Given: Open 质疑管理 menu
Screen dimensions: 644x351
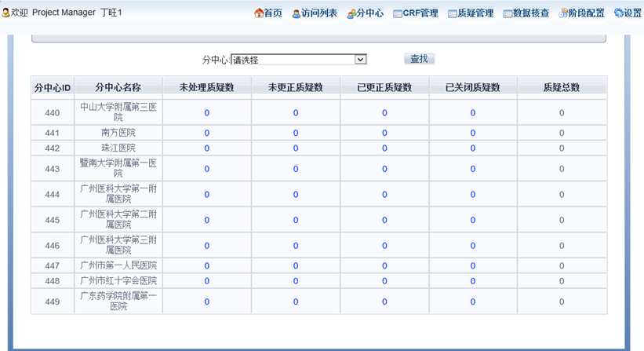Looking at the screenshot, I should (475, 13).
